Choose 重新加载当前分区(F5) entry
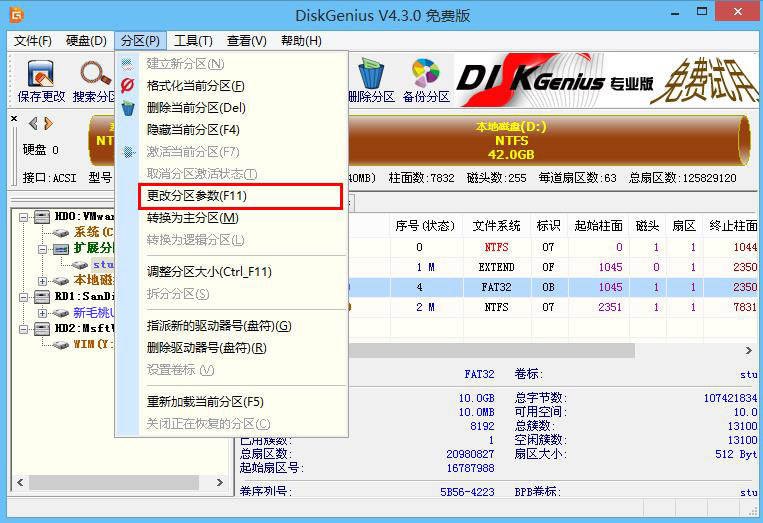 click(x=232, y=401)
